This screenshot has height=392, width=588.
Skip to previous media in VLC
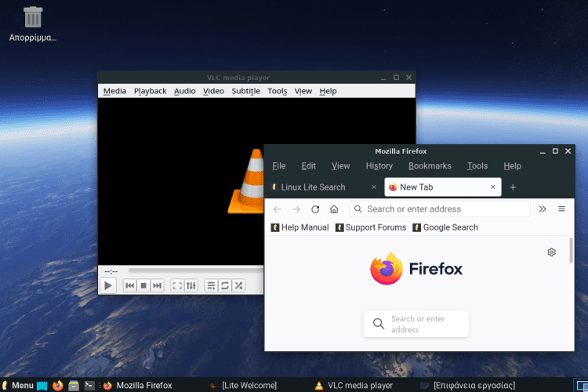tap(129, 286)
